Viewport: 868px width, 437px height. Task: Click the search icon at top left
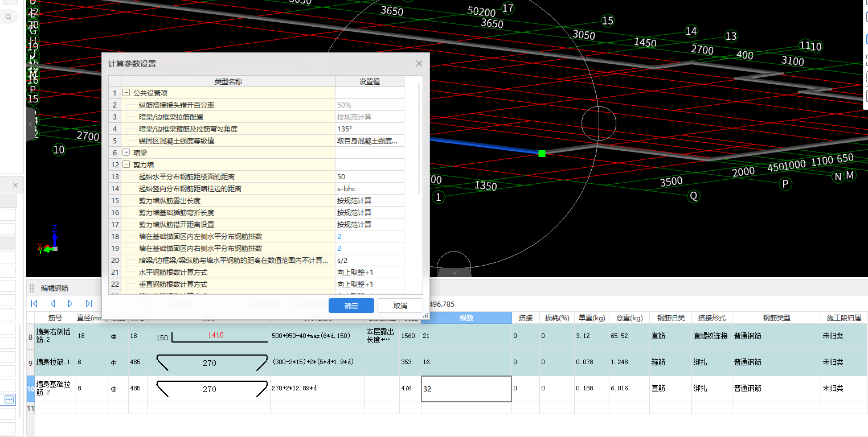point(9,17)
